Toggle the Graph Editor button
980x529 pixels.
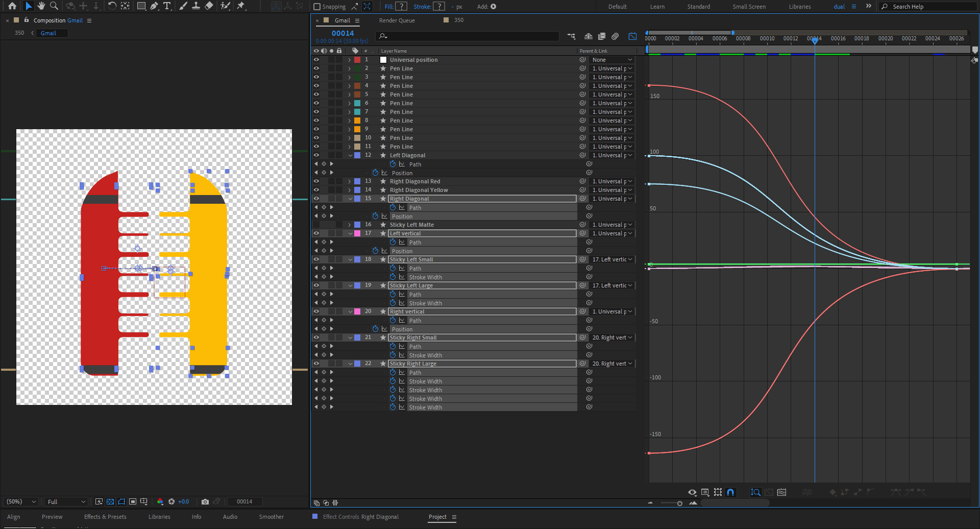[632, 36]
